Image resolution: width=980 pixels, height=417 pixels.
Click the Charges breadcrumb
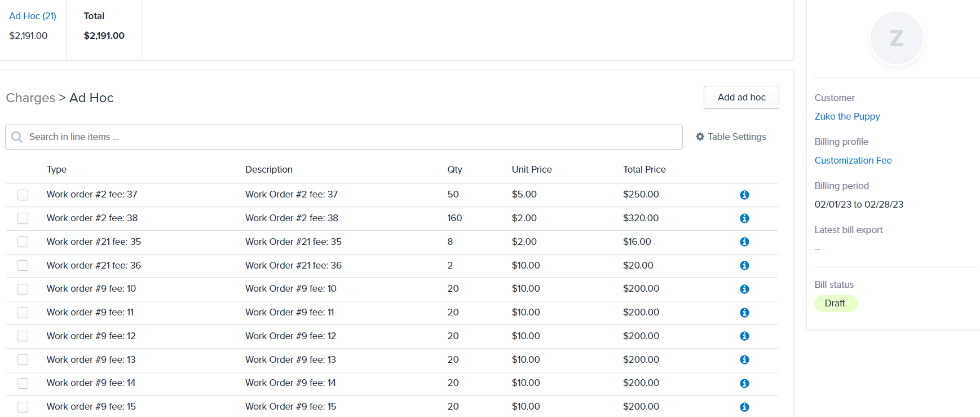(30, 98)
